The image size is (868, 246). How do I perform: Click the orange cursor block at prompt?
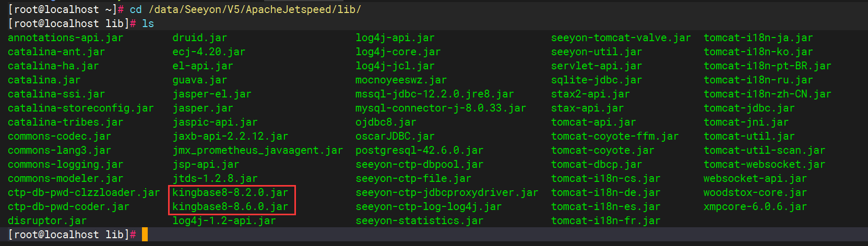pos(145,235)
